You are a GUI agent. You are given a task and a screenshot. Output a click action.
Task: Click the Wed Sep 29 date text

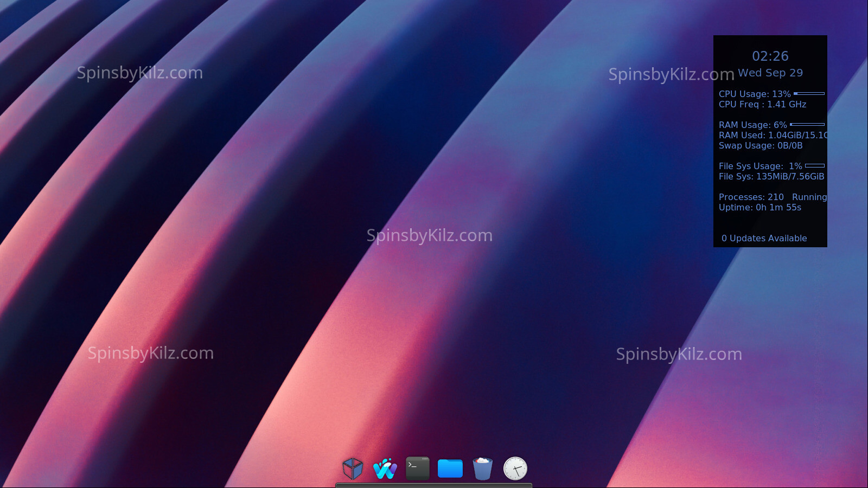tap(770, 73)
